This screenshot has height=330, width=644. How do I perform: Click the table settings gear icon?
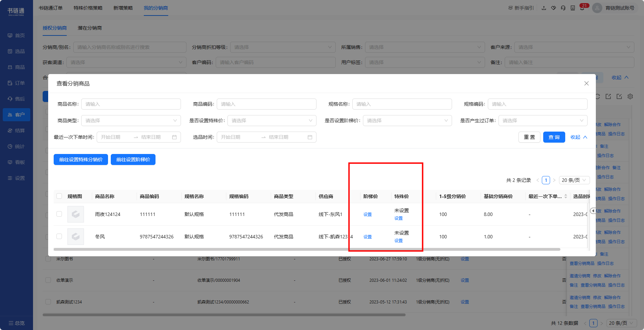[630, 96]
